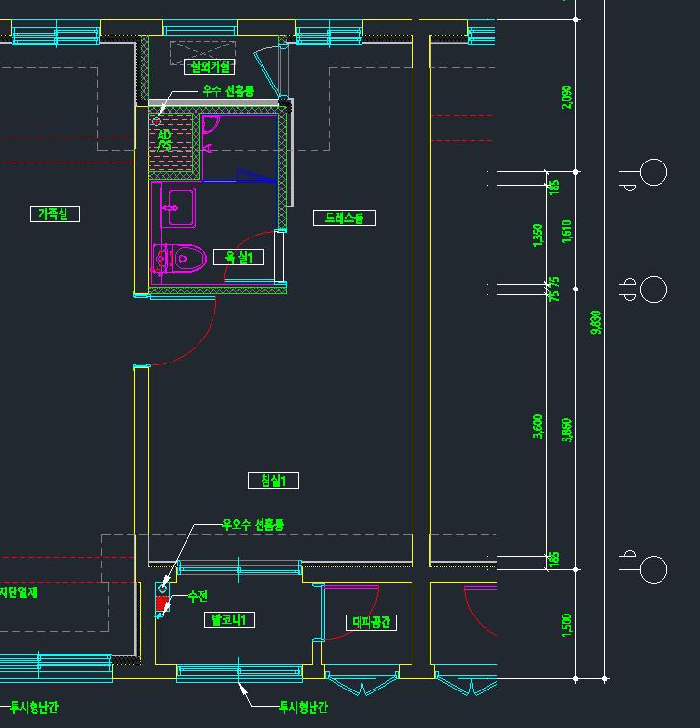700x728 pixels.
Task: Select the 3,600 dimension text
Action: point(538,426)
